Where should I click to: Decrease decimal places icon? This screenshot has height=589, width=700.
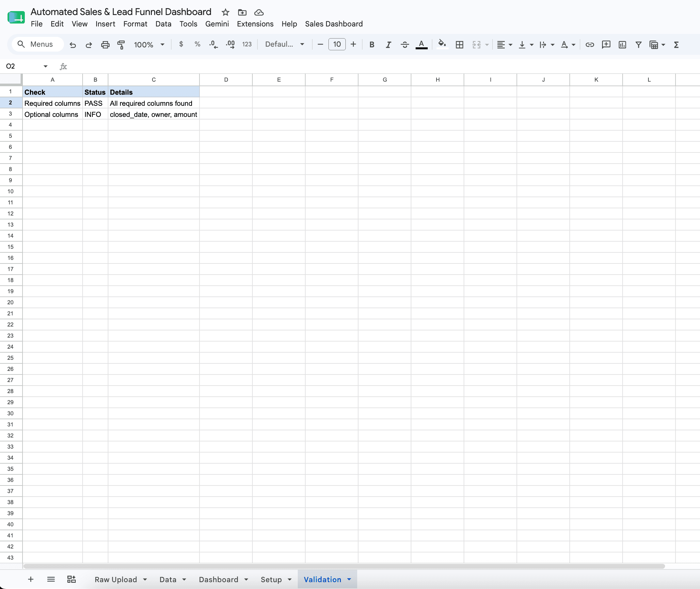[213, 44]
